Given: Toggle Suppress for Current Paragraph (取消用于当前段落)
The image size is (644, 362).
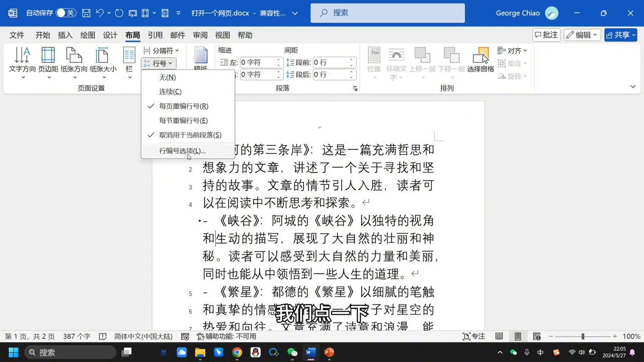Looking at the screenshot, I should (190, 135).
